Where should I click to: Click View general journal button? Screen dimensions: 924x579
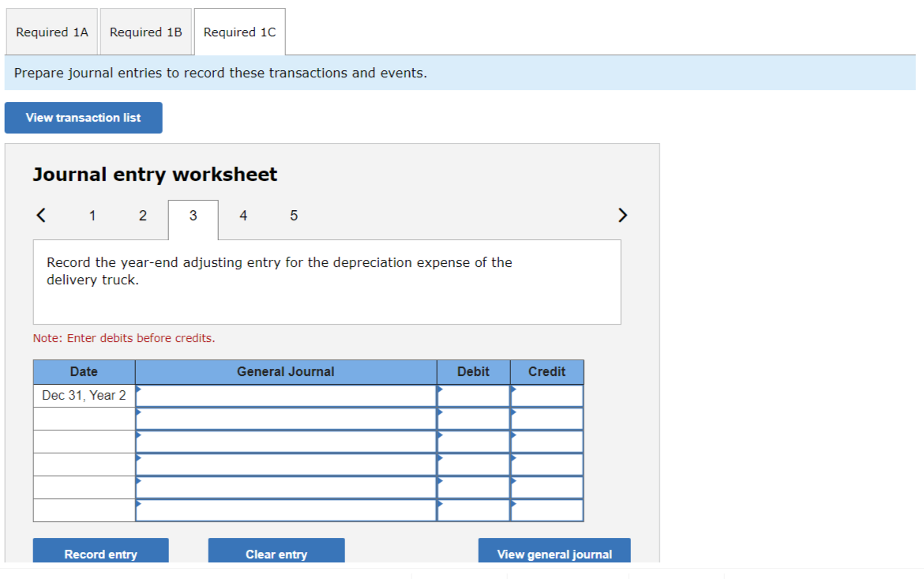(x=554, y=551)
